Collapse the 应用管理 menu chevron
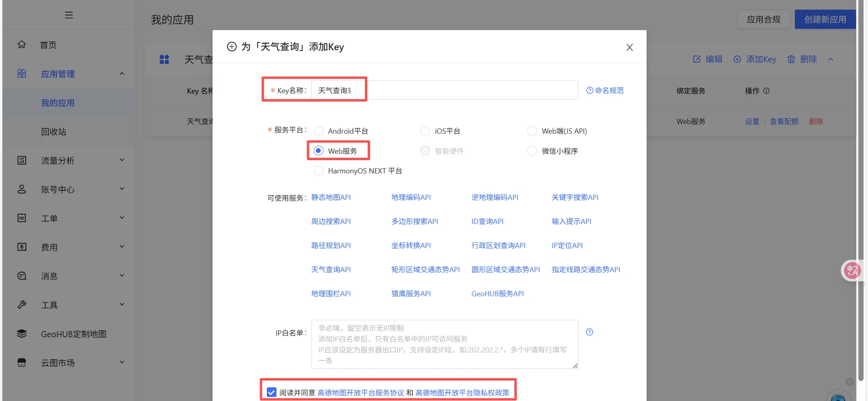Viewport: 868px width, 401px height. click(122, 73)
